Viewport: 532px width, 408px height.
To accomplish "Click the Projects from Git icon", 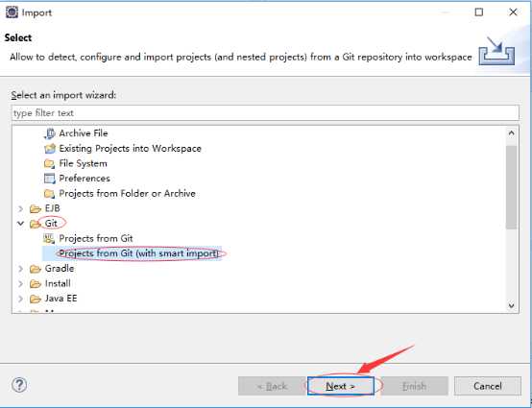I will [49, 238].
